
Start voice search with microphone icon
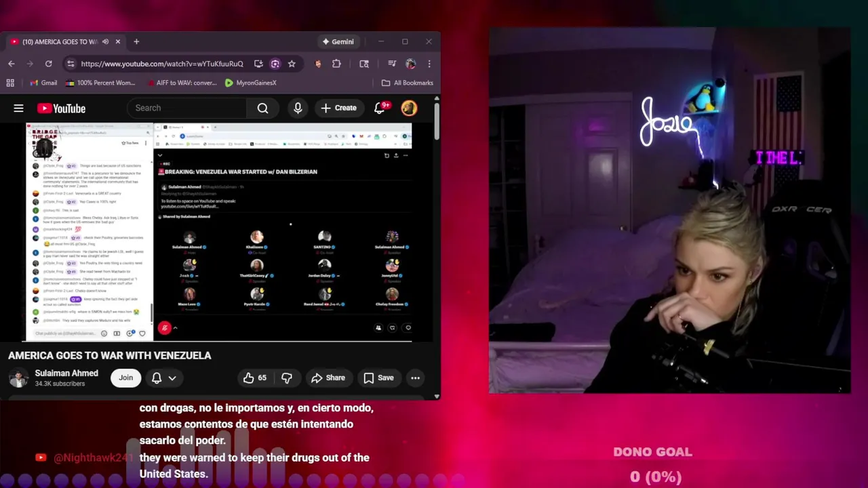(298, 108)
